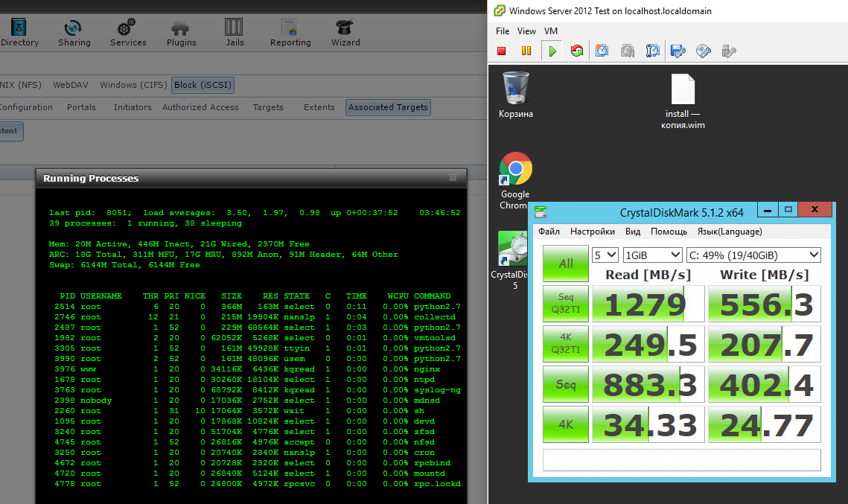The image size is (848, 504).
Task: Open the Sharing section icon
Action: (74, 33)
